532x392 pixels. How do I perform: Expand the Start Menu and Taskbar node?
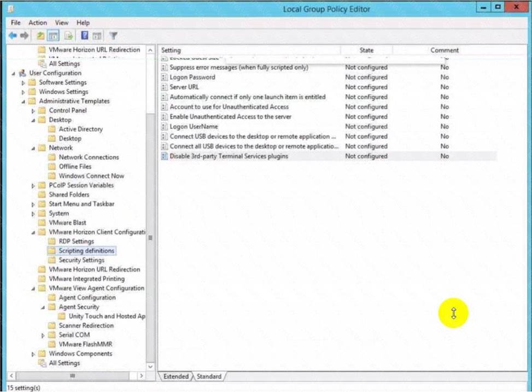[x=33, y=204]
